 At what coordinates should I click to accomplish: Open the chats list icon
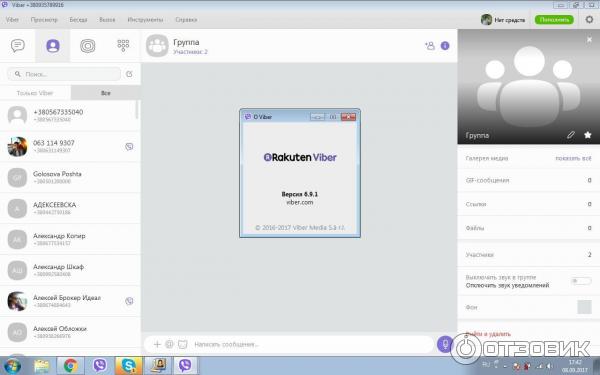18,46
